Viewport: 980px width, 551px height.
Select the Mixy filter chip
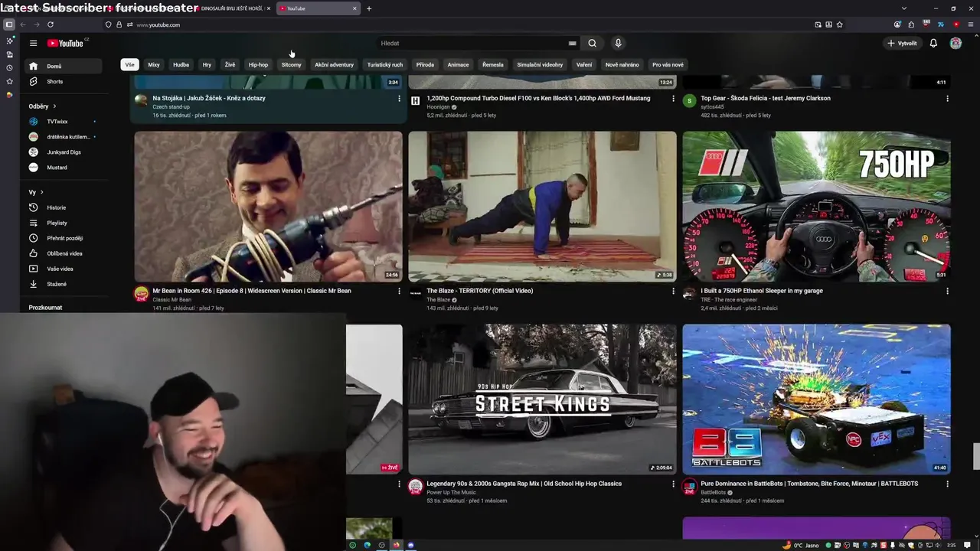pos(154,65)
